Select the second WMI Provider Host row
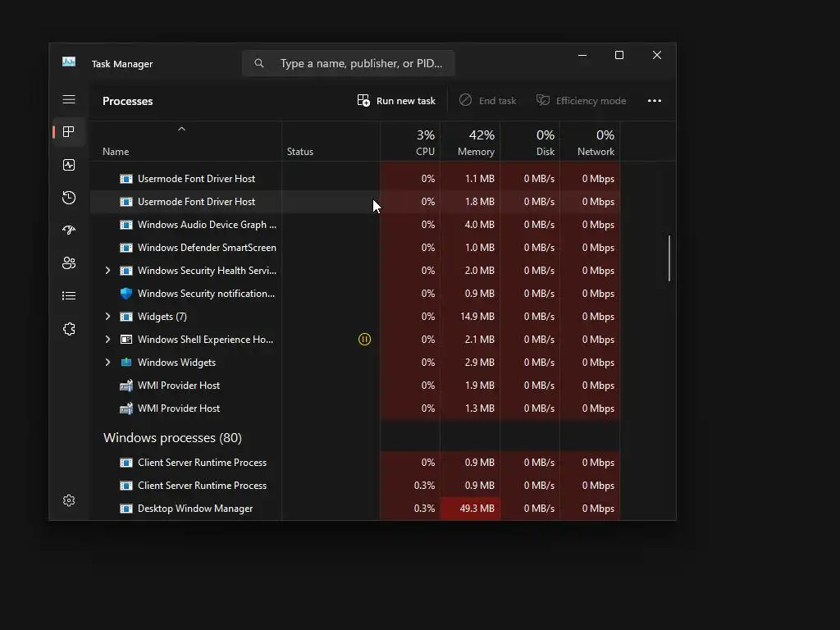The height and width of the screenshot is (630, 840). tap(355, 409)
